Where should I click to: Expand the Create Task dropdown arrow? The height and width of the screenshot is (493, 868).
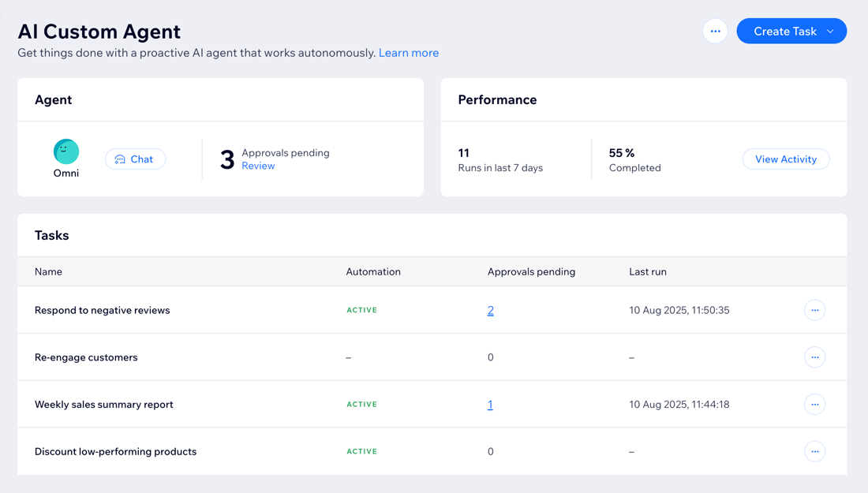click(830, 32)
